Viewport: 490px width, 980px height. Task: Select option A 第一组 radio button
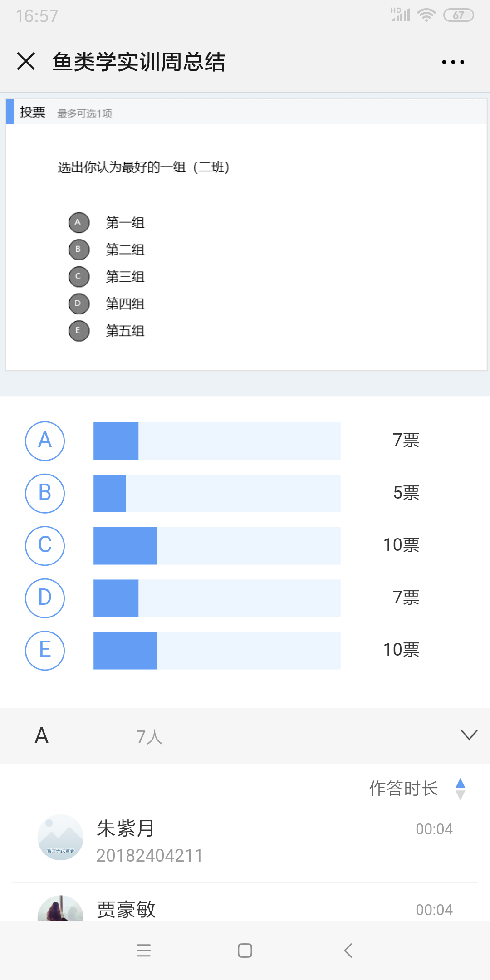[x=79, y=222]
